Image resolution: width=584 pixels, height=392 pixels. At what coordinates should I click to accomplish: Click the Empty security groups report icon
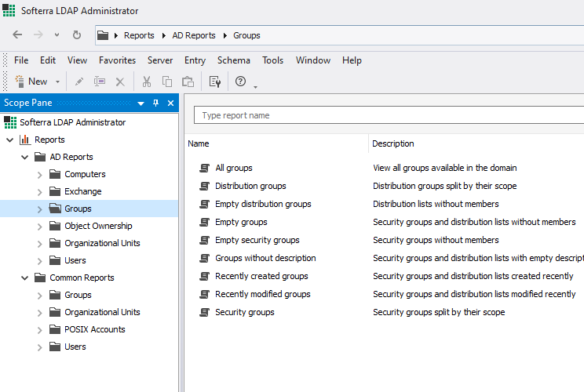tap(204, 240)
